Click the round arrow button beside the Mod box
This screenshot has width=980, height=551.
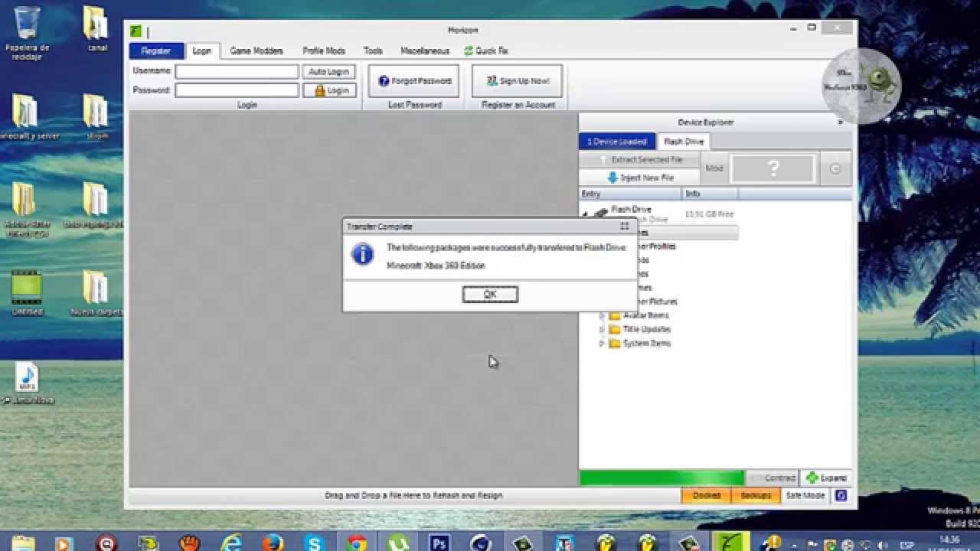[x=835, y=169]
